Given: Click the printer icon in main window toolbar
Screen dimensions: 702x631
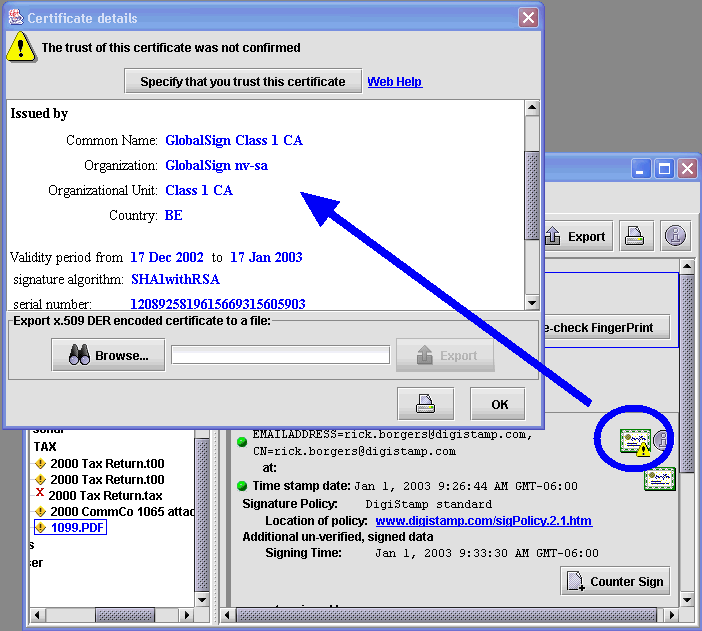Looking at the screenshot, I should point(636,236).
